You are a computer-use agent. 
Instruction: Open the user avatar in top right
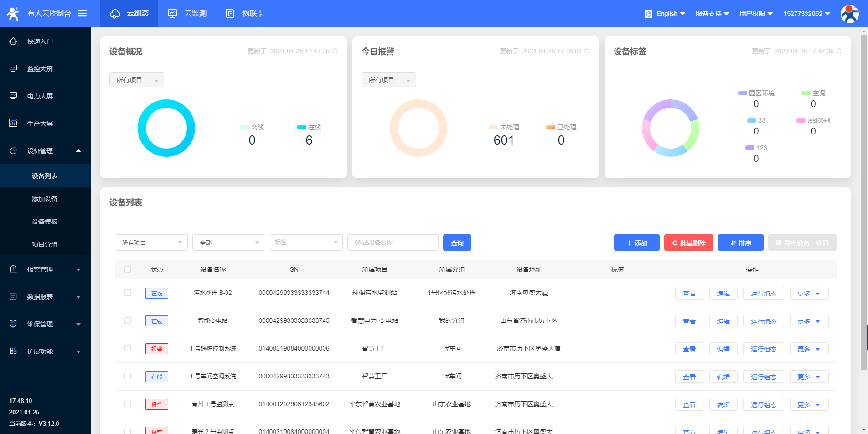pos(849,14)
